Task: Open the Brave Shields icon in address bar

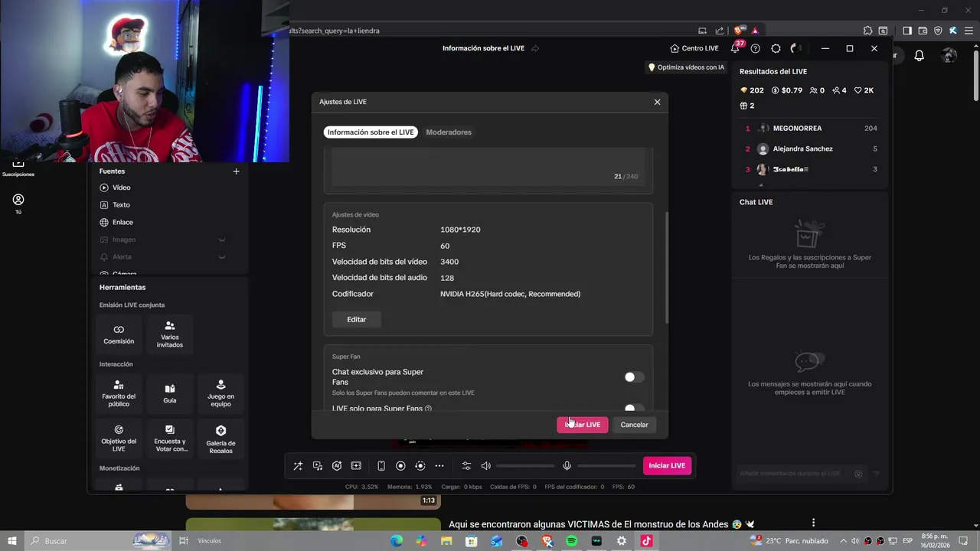Action: pos(738,31)
